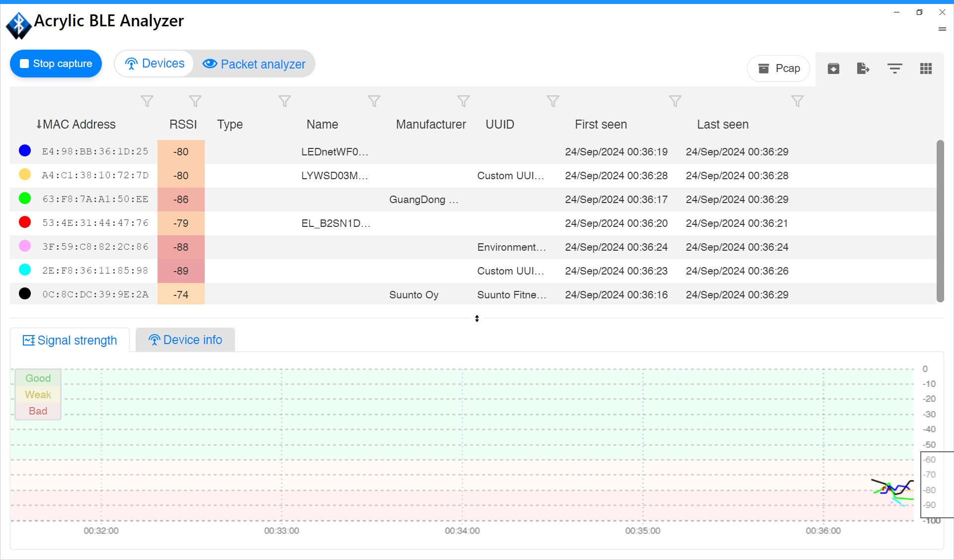Click the green color dot for 63:F8:7A:A1:50:EE
The width and height of the screenshot is (954, 560).
tap(25, 199)
